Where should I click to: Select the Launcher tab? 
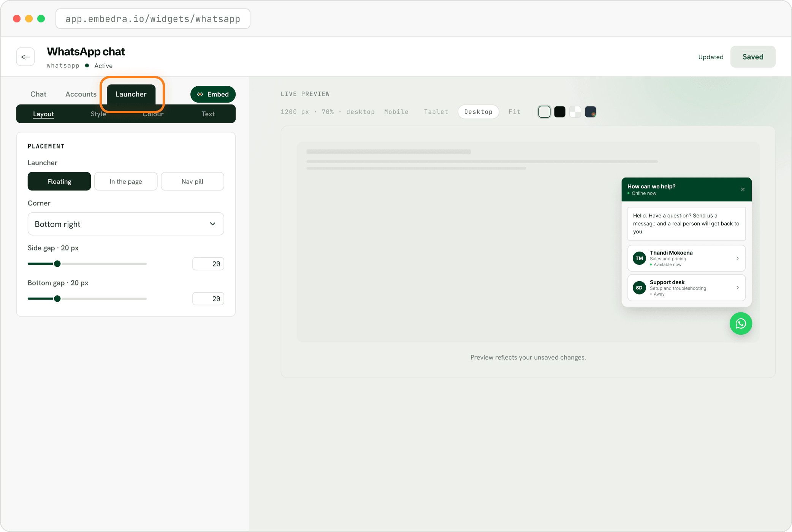131,94
